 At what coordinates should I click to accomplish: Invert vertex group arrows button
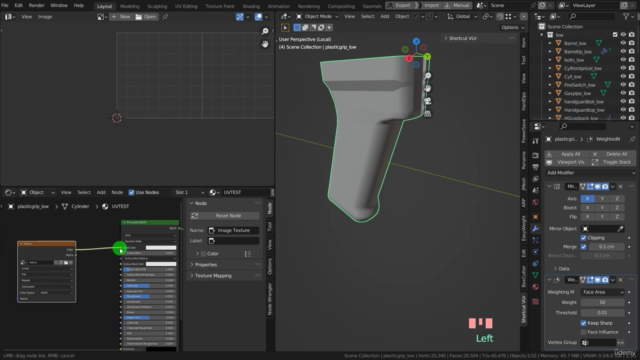(621, 342)
